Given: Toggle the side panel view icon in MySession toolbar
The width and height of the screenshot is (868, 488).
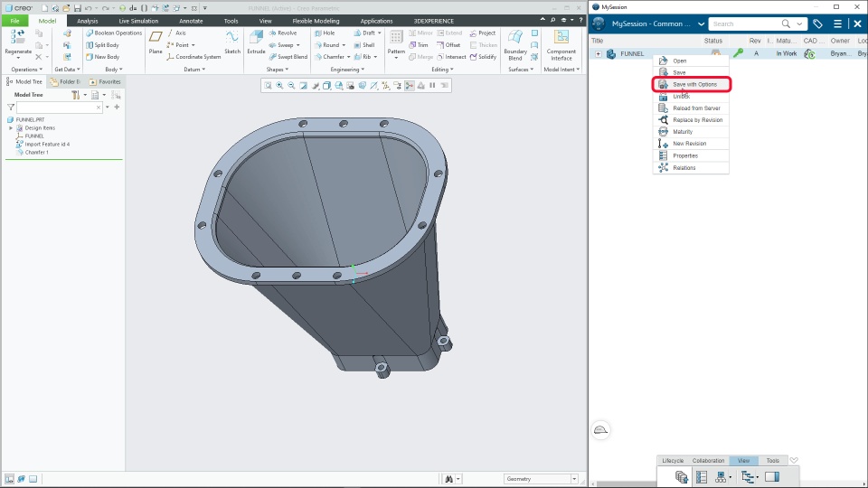Looking at the screenshot, I should pos(772,476).
